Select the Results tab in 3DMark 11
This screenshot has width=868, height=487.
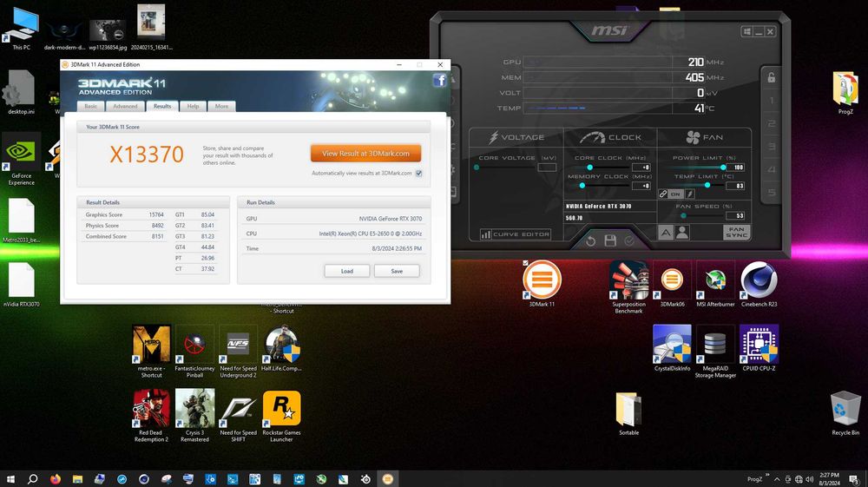coord(162,106)
